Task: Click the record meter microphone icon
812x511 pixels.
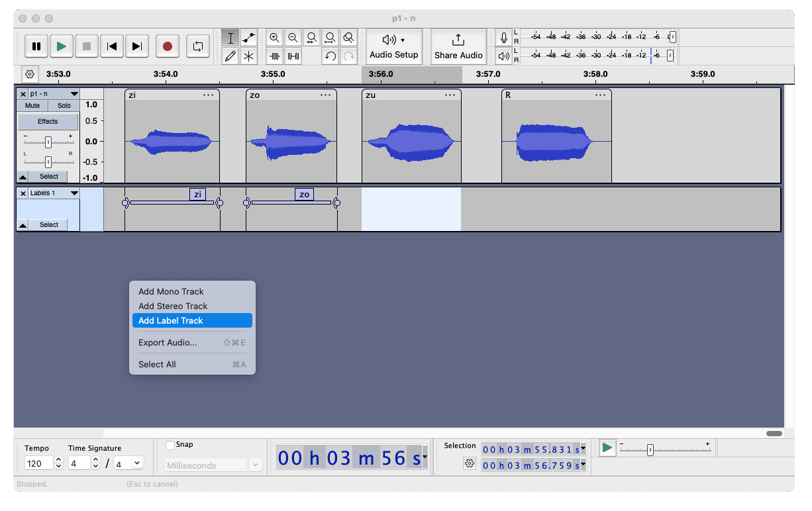Action: coord(504,38)
